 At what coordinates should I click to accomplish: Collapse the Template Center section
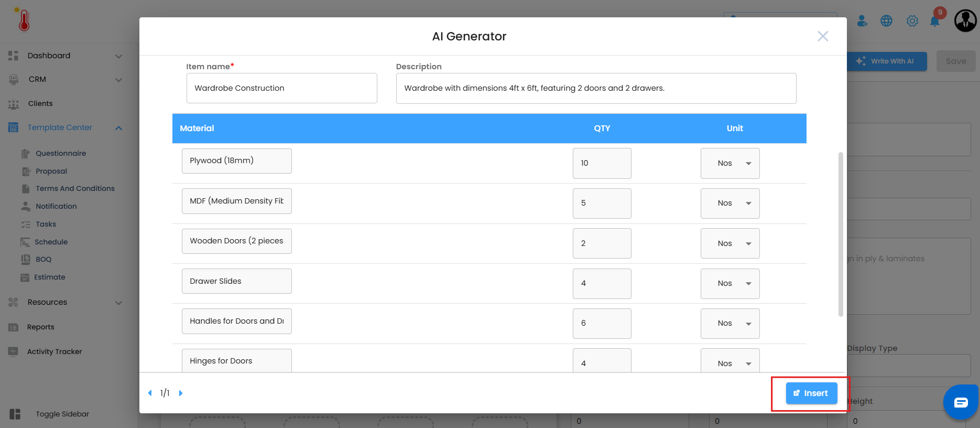pyautogui.click(x=118, y=128)
